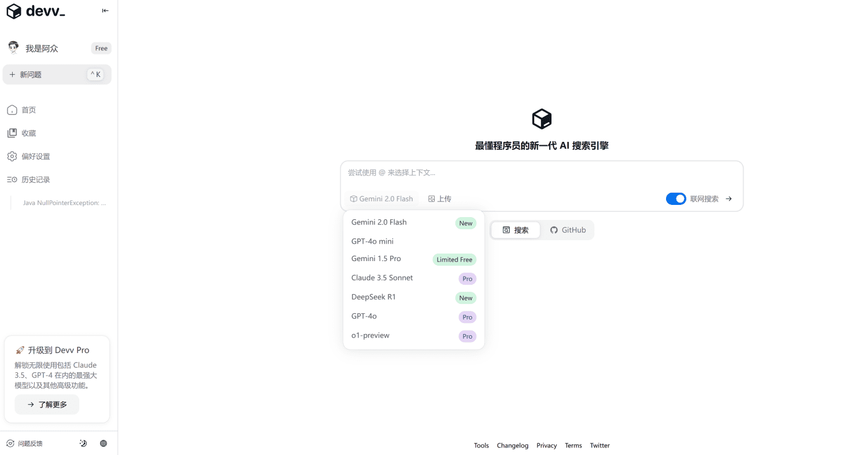Select Gemini 2.0 Flash from model list
The width and height of the screenshot is (868, 455).
click(414, 223)
